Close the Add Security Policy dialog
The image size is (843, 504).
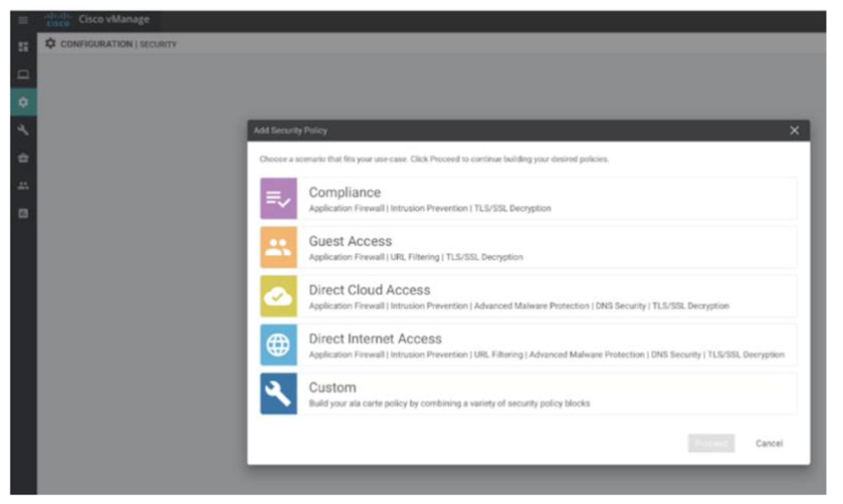tap(794, 130)
